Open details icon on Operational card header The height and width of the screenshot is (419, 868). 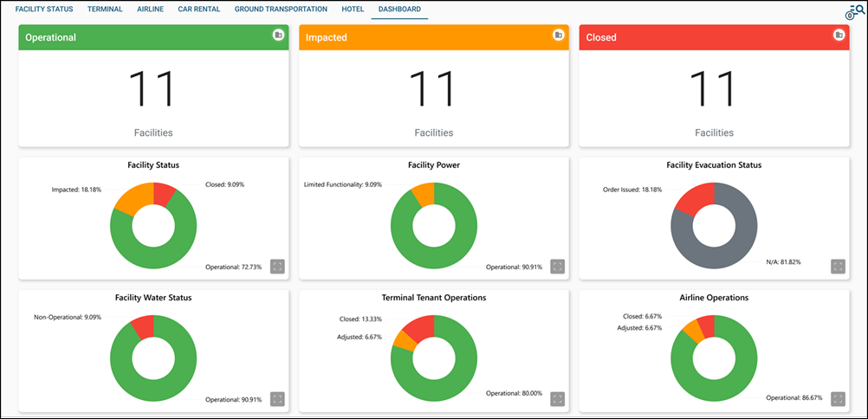click(277, 35)
